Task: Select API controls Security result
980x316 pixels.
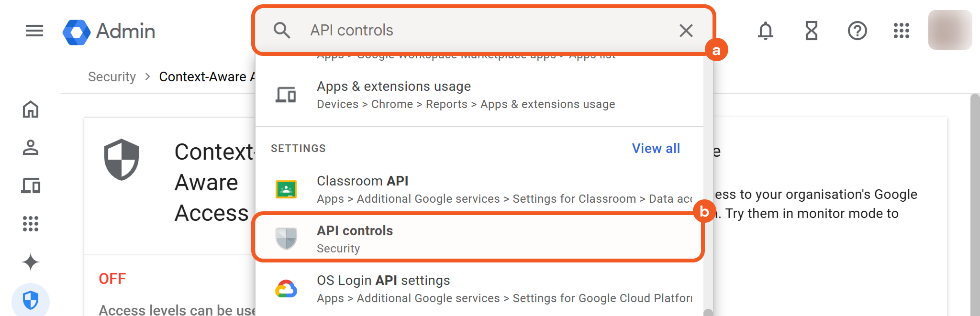Action: pos(478,239)
